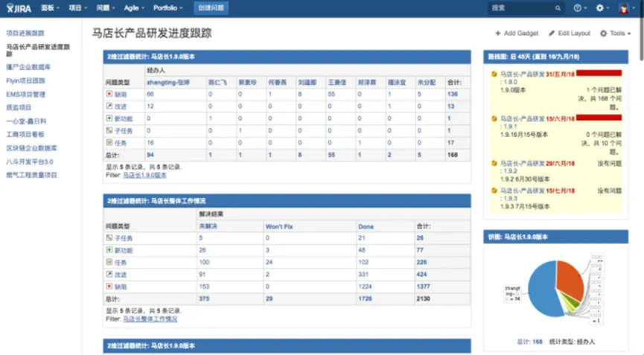Screen dimensions: 644x355
Task: Open the settings gear administration menu
Action: click(602, 7)
